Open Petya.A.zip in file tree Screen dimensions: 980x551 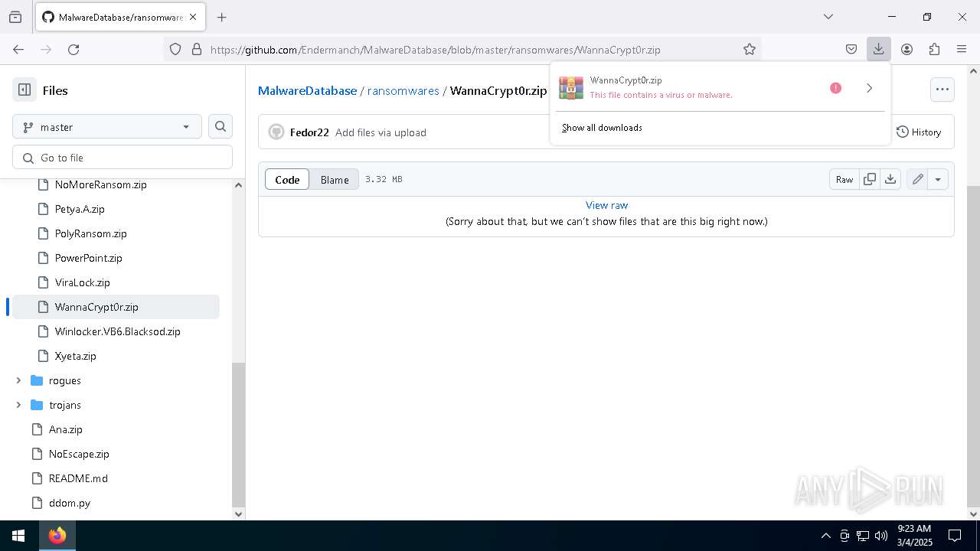[80, 209]
